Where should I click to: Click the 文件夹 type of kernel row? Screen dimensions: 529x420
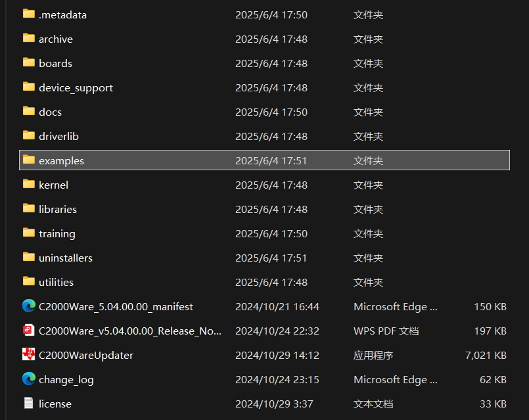pyautogui.click(x=368, y=185)
